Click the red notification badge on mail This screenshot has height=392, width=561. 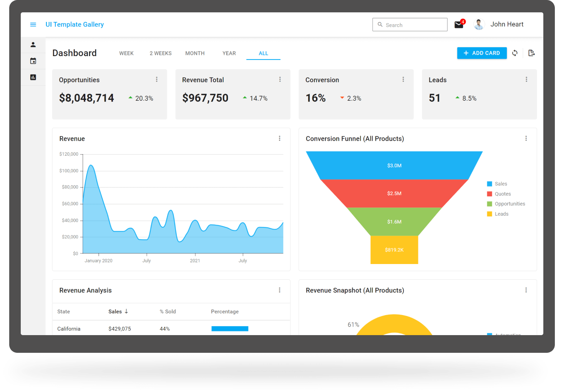(x=463, y=22)
